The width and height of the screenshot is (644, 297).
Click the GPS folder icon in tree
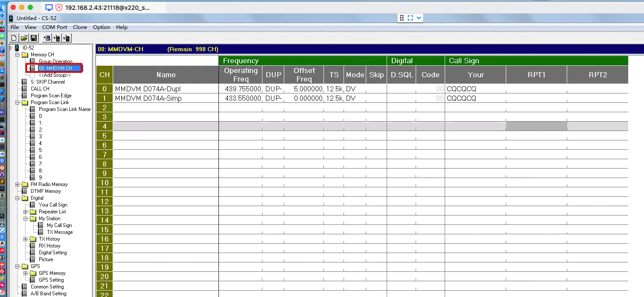pyautogui.click(x=25, y=266)
